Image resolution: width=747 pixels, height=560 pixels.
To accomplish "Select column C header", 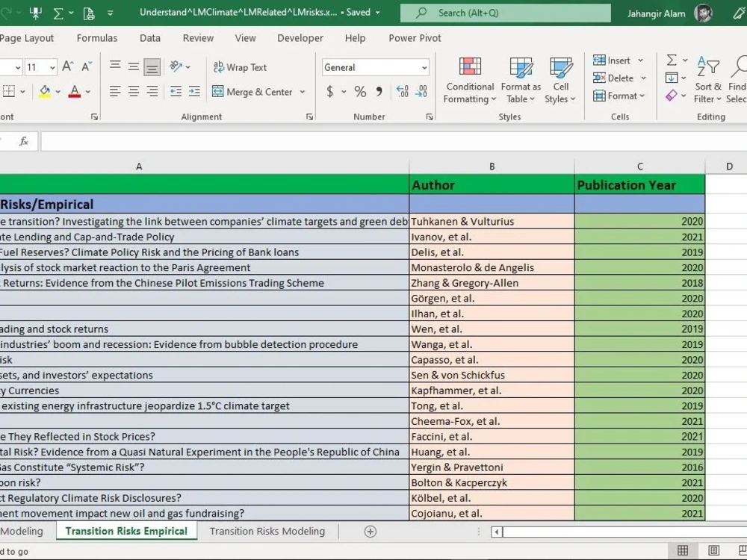I will point(640,167).
